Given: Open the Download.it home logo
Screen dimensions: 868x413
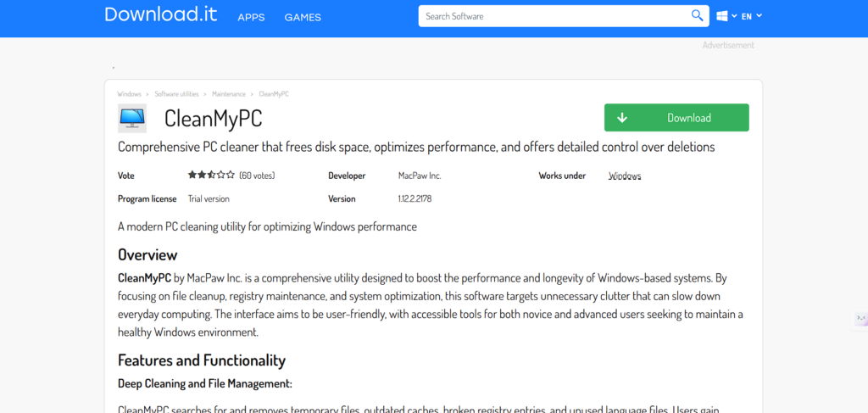Looking at the screenshot, I should click(160, 15).
